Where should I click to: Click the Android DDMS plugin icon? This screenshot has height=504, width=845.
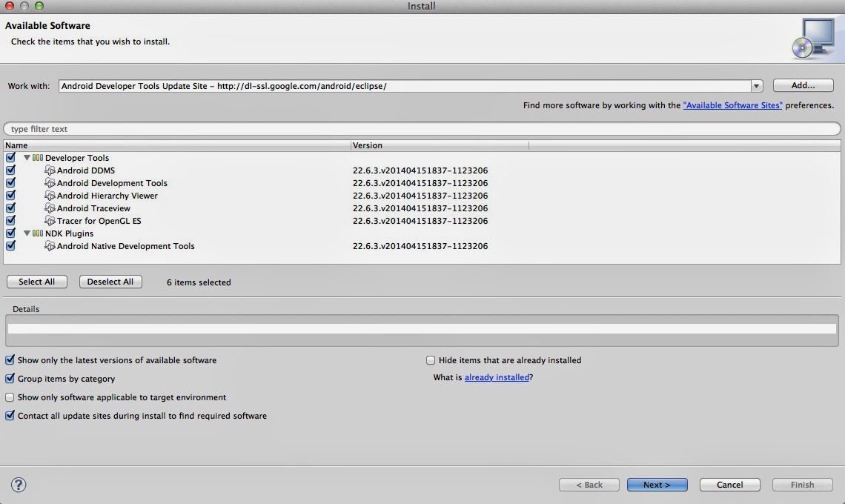pos(50,170)
